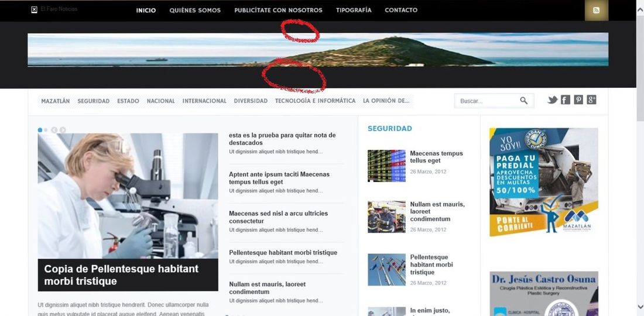Image resolution: width=644 pixels, height=316 pixels.
Task: Open Quiénes Somos menu item
Action: pos(195,11)
